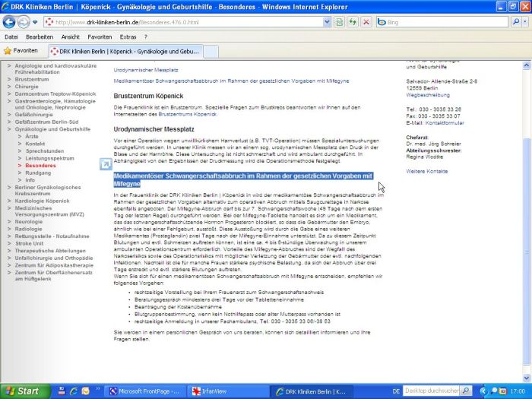Click the scrollbar down arrow
This screenshot has height=399, width=532.
click(x=526, y=377)
